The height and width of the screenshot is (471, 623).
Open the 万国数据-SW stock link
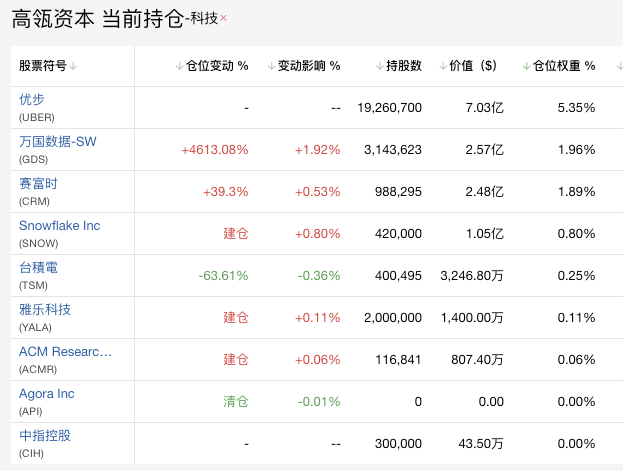pyautogui.click(x=58, y=141)
